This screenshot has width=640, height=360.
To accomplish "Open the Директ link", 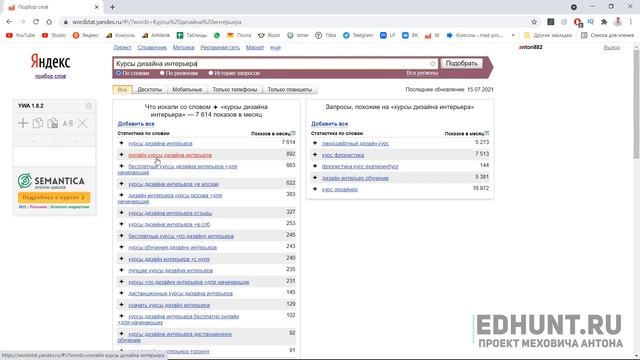I will pos(122,48).
